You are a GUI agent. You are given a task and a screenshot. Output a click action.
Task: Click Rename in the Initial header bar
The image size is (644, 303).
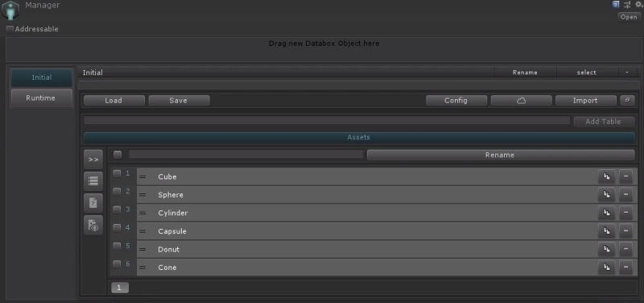click(526, 73)
